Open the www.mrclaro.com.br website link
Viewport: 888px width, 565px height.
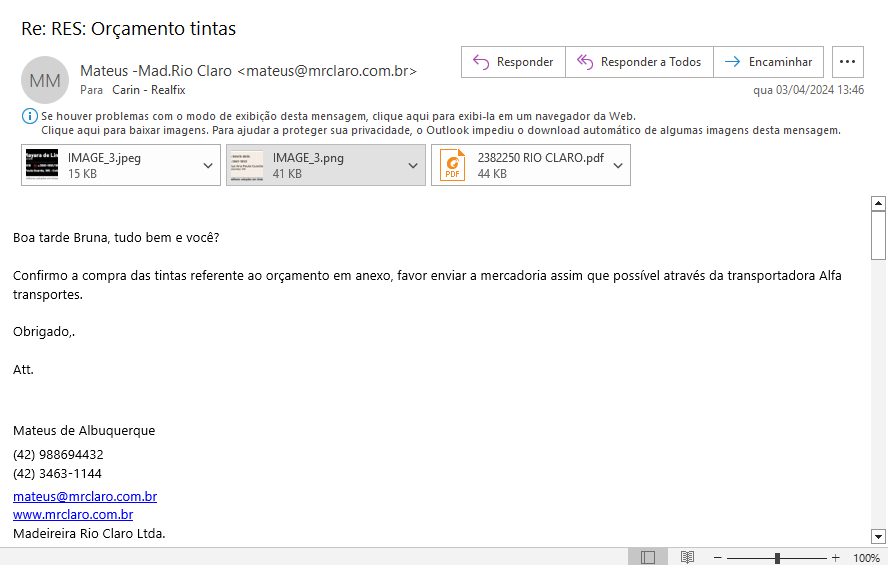pos(73,514)
